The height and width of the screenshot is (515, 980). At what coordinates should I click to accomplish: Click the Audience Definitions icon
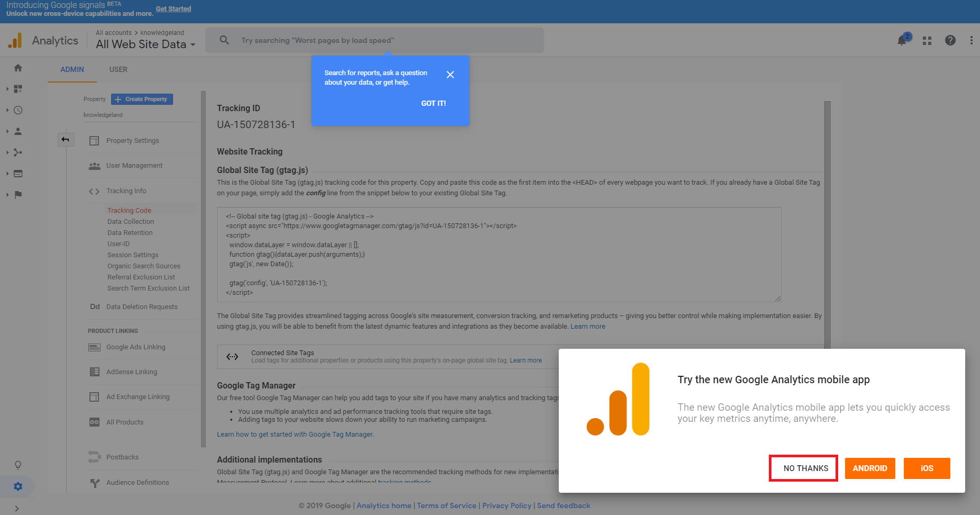[x=94, y=483]
